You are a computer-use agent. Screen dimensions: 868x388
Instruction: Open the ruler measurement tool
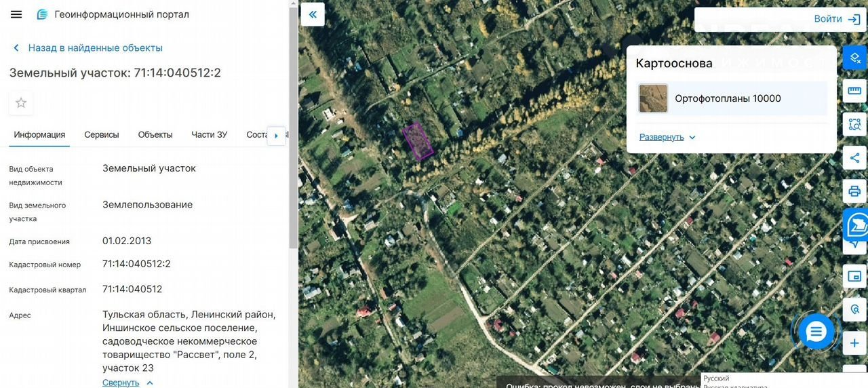[x=854, y=91]
